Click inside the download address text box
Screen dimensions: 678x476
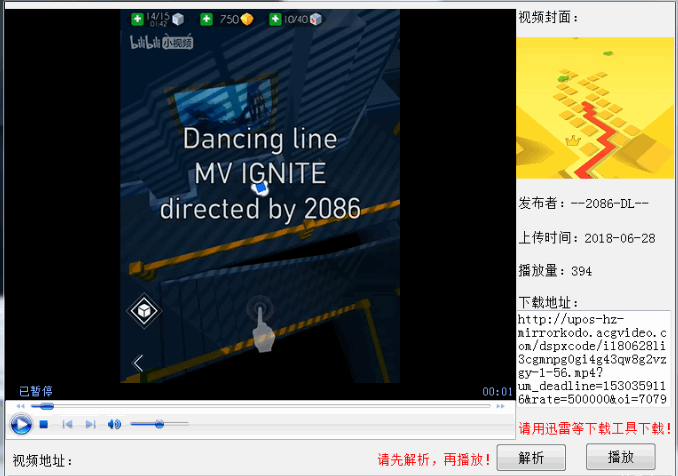[593, 358]
